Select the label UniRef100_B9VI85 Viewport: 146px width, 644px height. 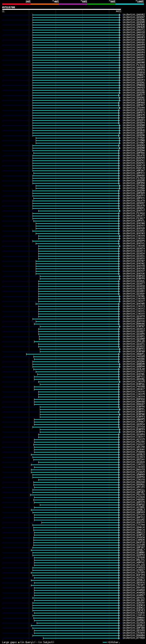click(x=133, y=588)
